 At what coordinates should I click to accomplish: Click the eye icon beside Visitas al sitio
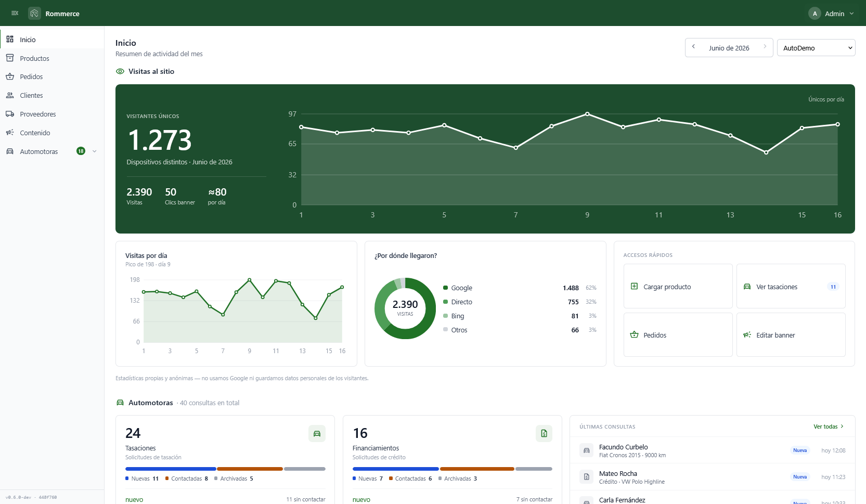coord(120,71)
